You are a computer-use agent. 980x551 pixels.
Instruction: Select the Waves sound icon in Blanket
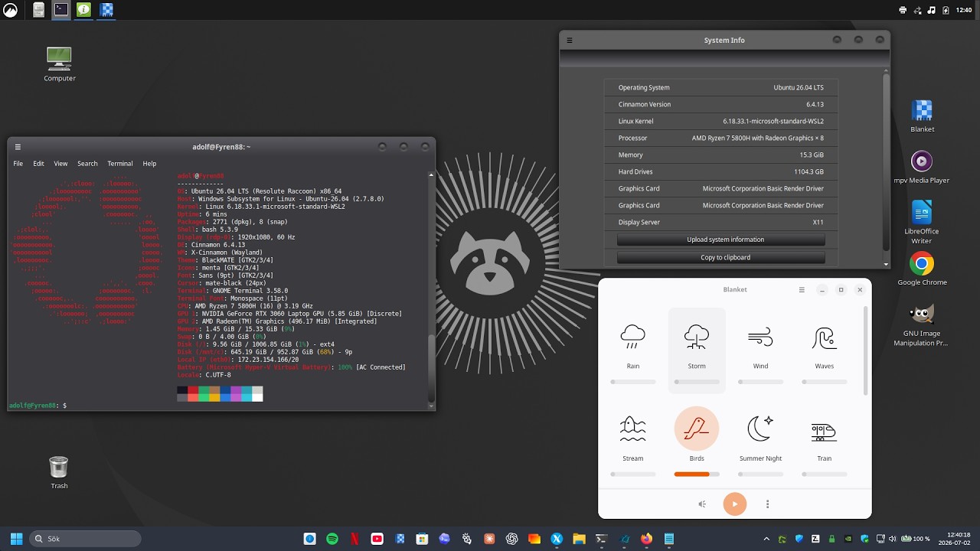click(824, 337)
